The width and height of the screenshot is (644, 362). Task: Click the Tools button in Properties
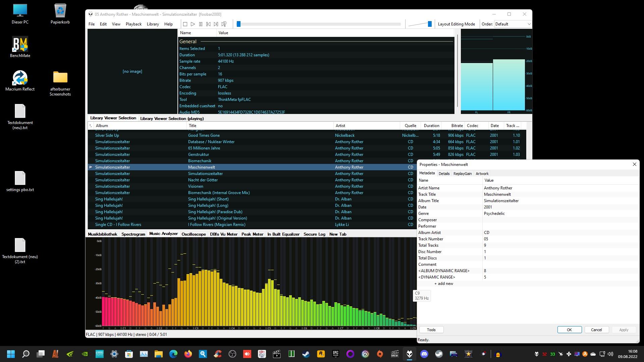pyautogui.click(x=431, y=330)
